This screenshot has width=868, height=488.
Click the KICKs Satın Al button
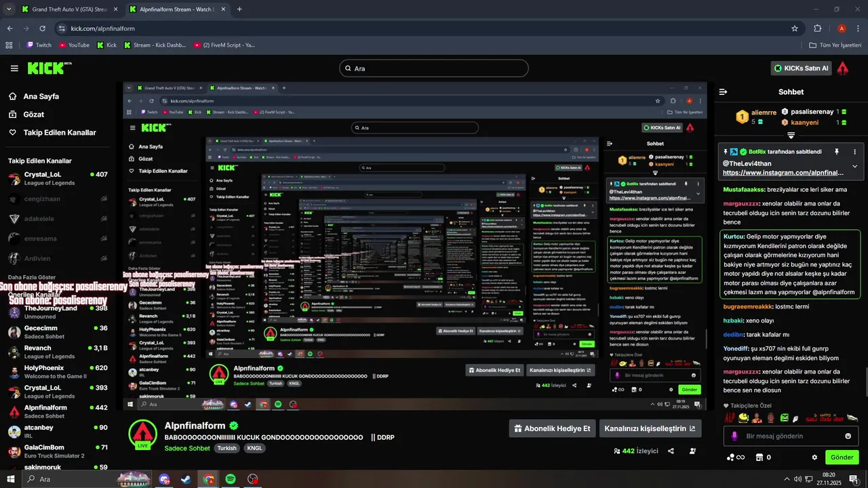(x=801, y=68)
